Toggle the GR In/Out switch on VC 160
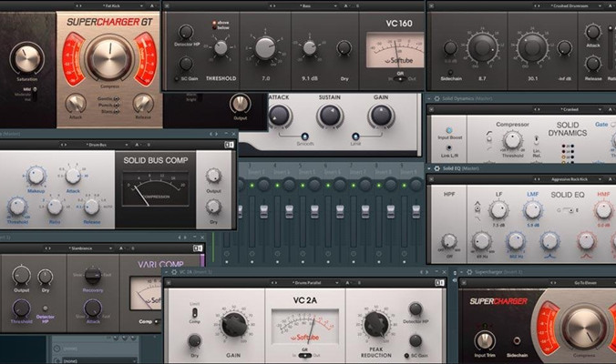Image resolution: width=616 pixels, height=364 pixels. [400, 79]
